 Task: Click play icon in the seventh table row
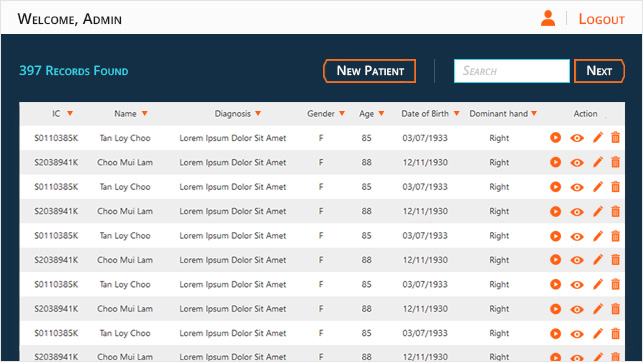[x=555, y=284]
